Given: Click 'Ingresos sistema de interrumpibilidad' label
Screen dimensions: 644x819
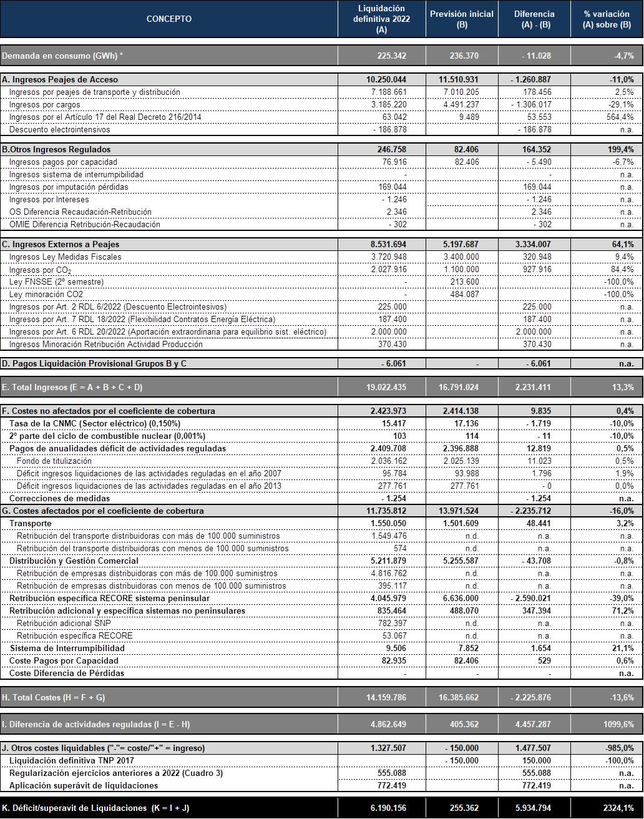Looking at the screenshot, I should pyautogui.click(x=76, y=175).
